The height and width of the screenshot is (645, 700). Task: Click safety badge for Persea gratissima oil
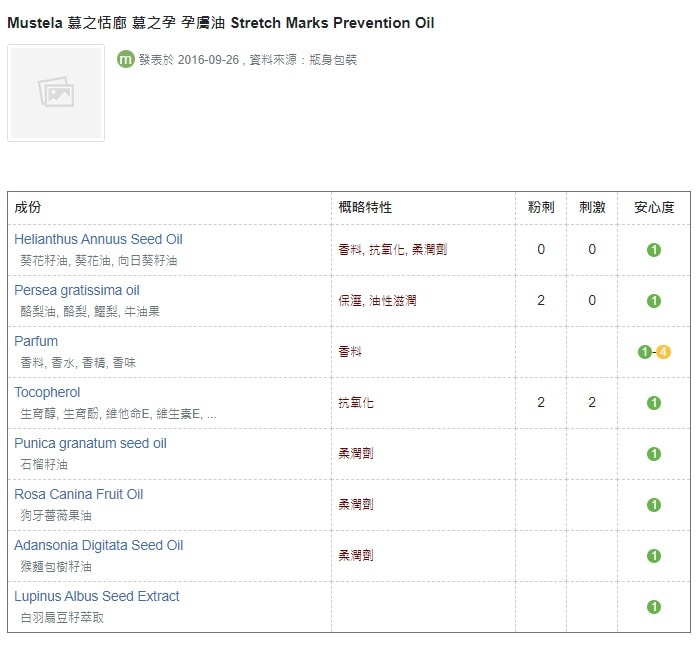[x=654, y=301]
